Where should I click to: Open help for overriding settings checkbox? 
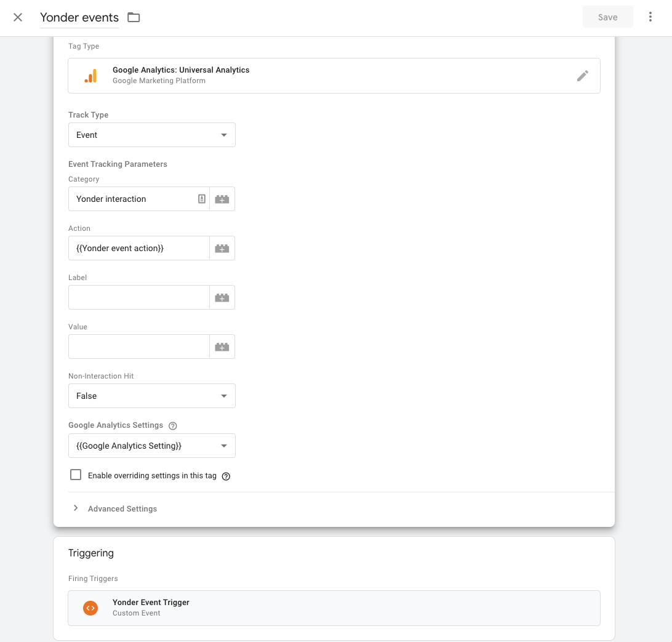pos(226,476)
